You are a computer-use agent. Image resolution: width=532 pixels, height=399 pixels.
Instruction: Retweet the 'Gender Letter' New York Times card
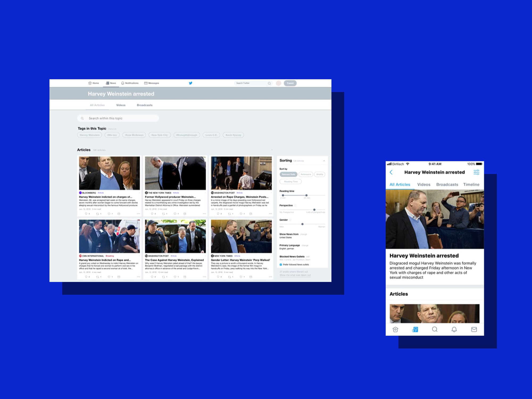click(230, 277)
